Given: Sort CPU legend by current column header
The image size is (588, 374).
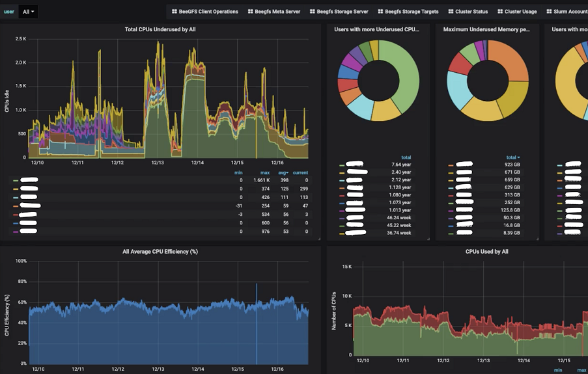Looking at the screenshot, I should [300, 173].
